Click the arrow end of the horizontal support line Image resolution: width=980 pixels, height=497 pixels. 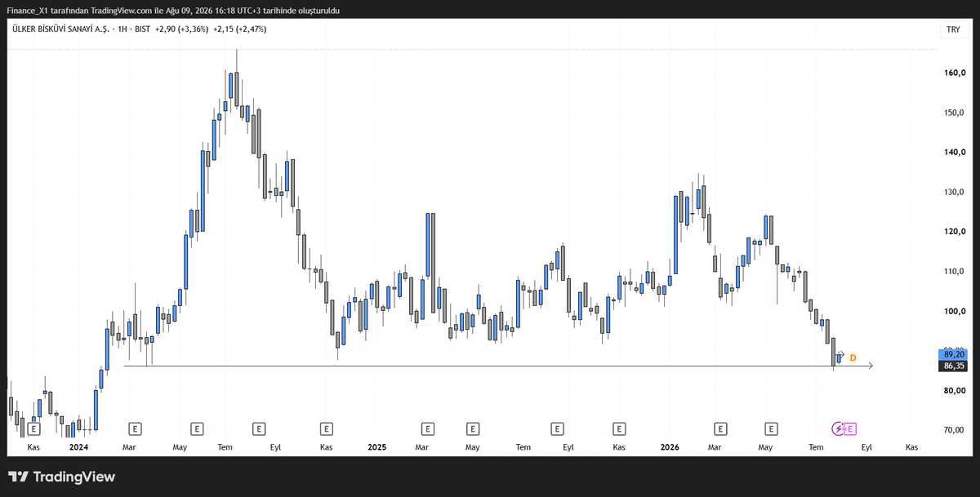coord(869,366)
